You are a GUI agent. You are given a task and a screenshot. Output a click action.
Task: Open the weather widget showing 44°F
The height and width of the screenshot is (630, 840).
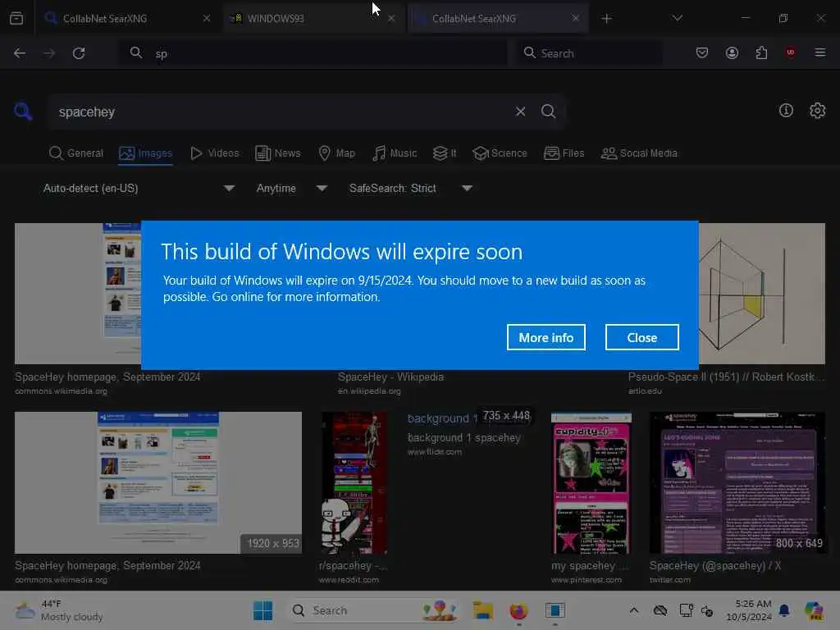[x=59, y=610]
